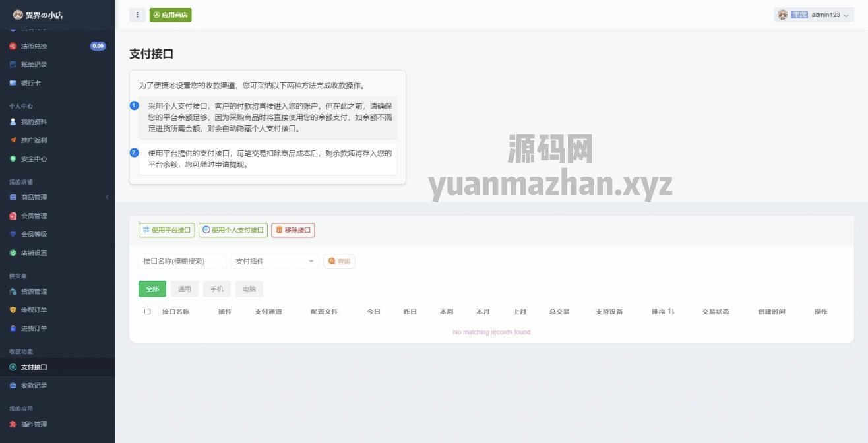Toggle the select-all checkbox in table header
This screenshot has height=443, width=868.
pyautogui.click(x=147, y=312)
